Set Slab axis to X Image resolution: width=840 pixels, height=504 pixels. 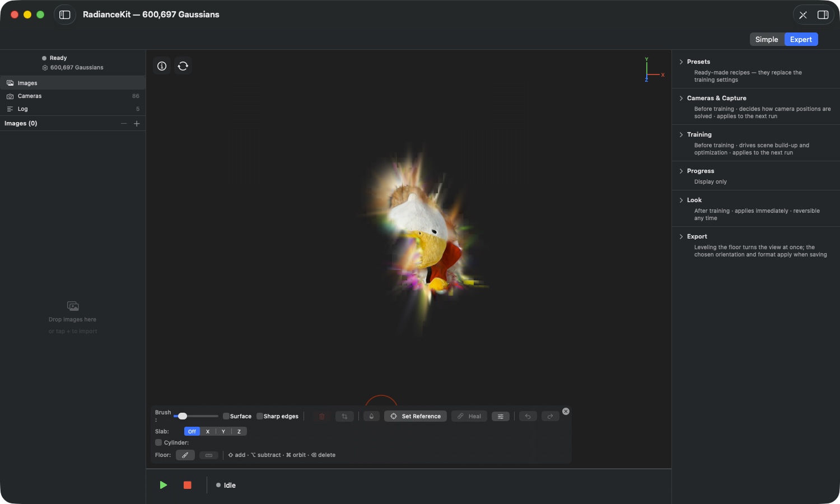tap(208, 432)
